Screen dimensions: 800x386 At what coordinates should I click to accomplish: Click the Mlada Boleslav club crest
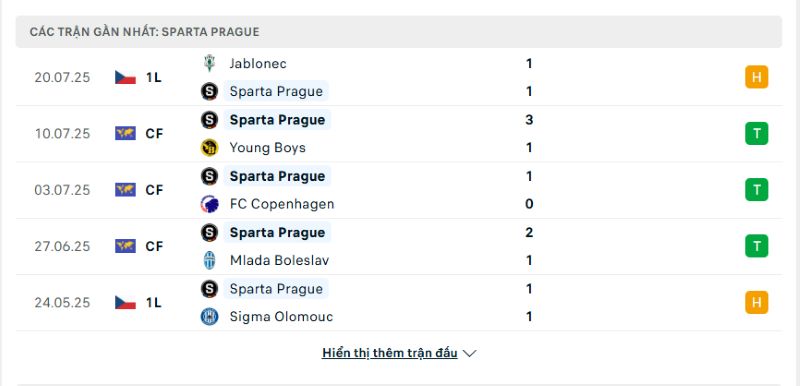click(x=209, y=261)
